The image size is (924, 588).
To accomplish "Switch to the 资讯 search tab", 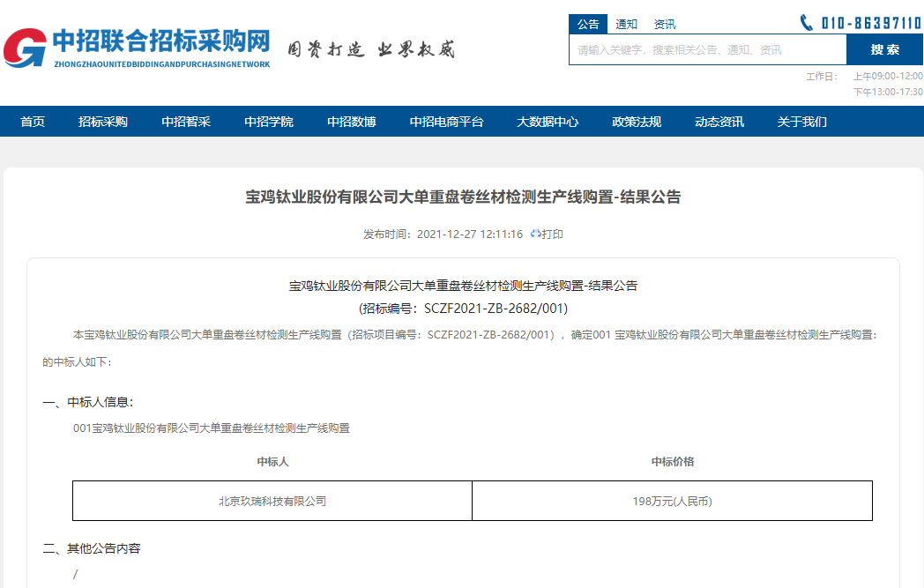I will pyautogui.click(x=665, y=25).
